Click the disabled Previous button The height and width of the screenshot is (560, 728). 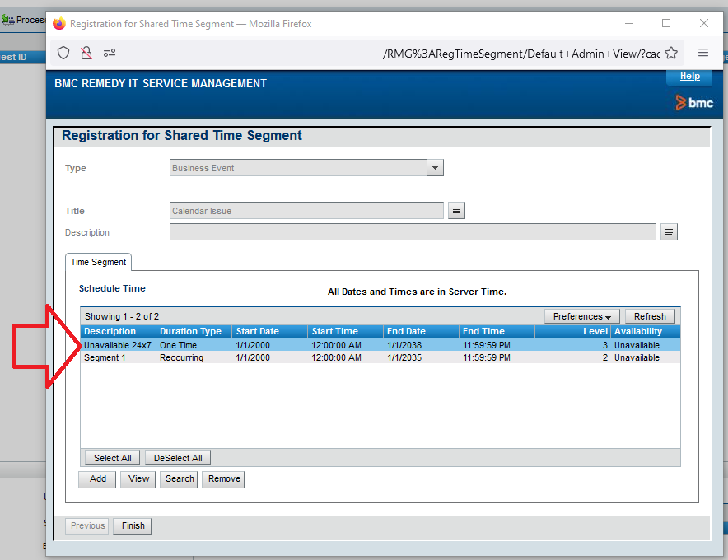[87, 526]
